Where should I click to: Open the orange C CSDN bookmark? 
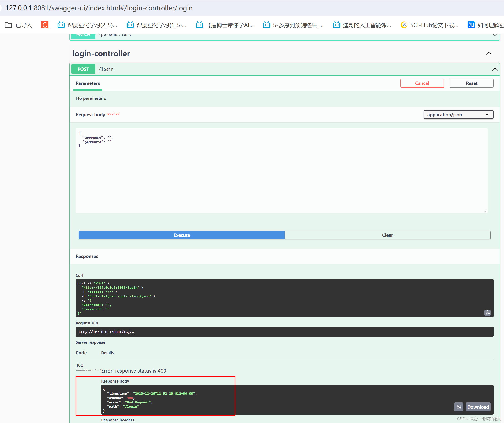pyautogui.click(x=45, y=25)
